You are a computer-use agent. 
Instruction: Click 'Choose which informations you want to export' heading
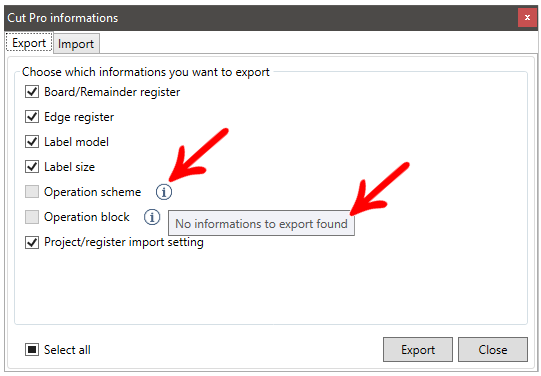[146, 72]
